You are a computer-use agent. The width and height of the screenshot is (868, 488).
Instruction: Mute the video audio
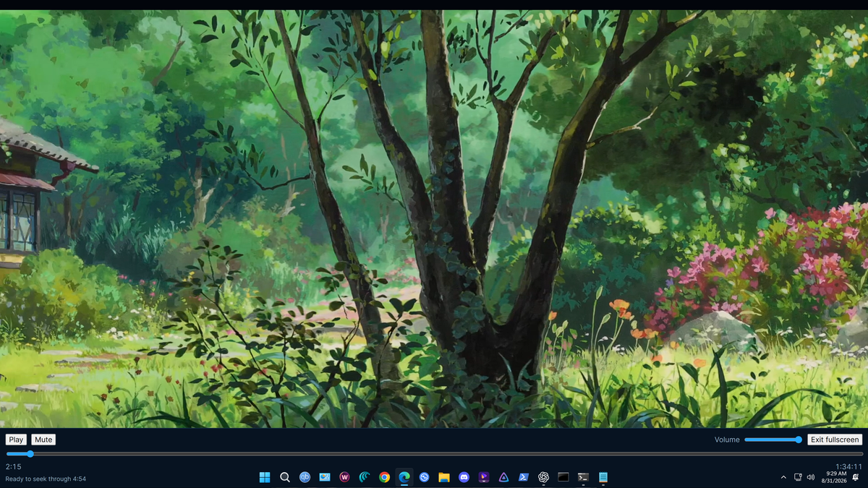coord(43,440)
